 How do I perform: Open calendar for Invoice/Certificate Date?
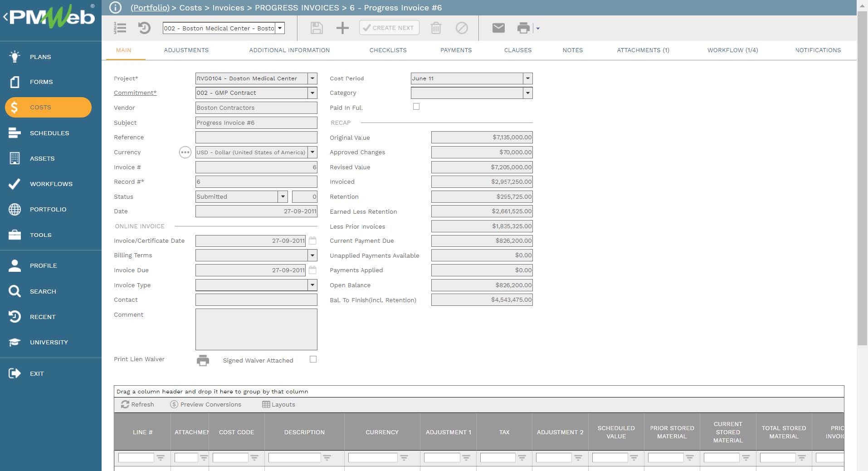click(312, 240)
